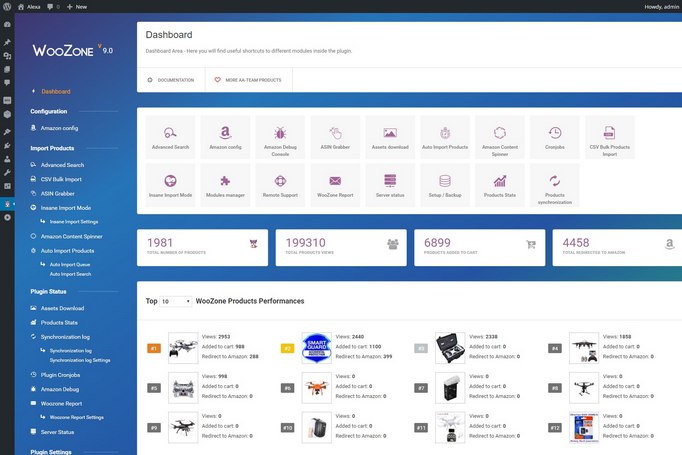Open the #10 backpack product thumbnail

tap(317, 427)
